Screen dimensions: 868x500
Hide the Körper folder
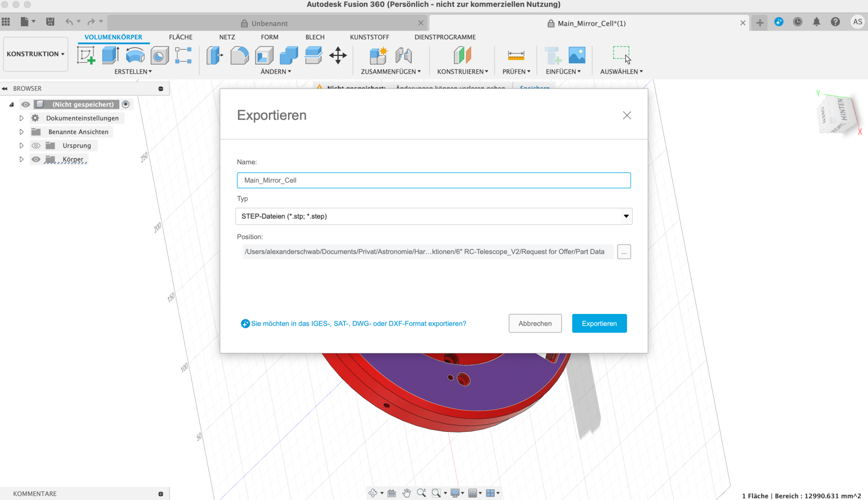(x=36, y=159)
